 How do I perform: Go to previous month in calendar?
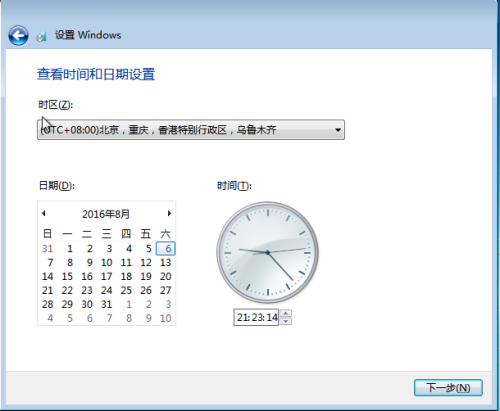tap(44, 213)
